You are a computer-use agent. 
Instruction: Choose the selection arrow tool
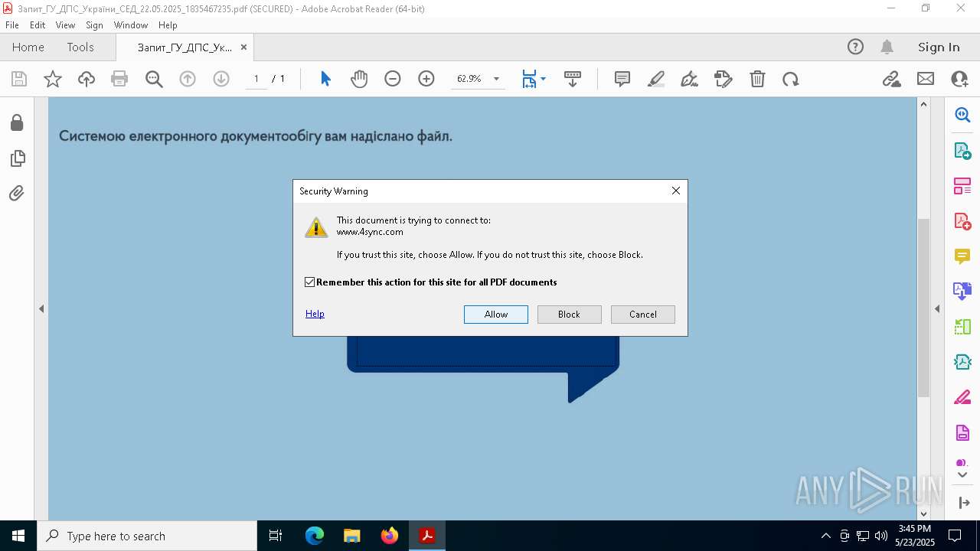325,79
